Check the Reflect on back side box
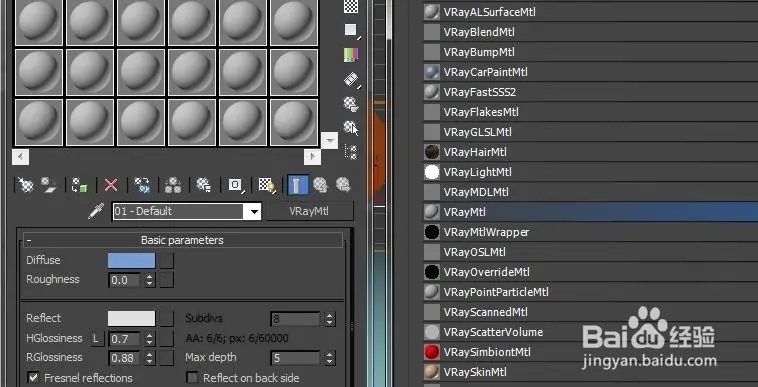Image resolution: width=758 pixels, height=387 pixels. [192, 377]
